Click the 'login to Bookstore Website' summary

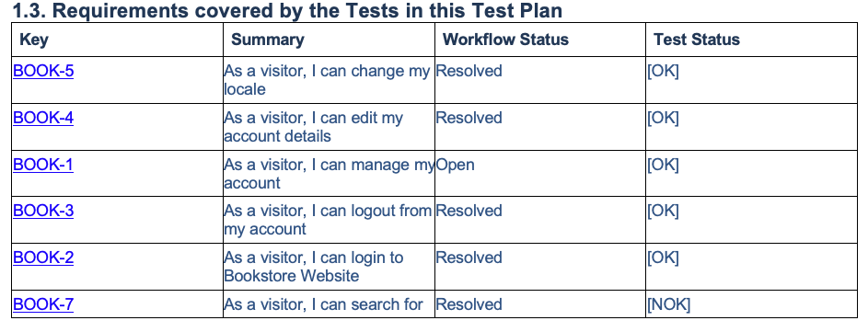point(313,266)
